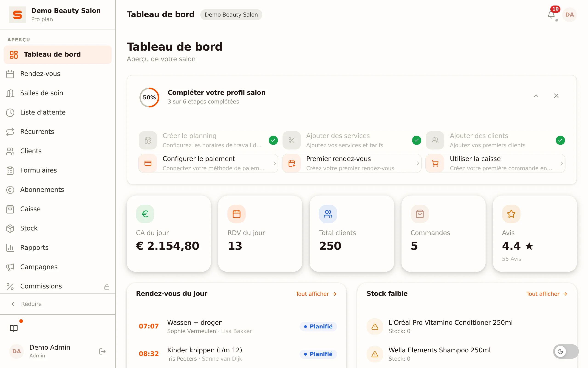
Task: Click Tout afficher for Rendez-vous du jour
Action: (x=316, y=294)
